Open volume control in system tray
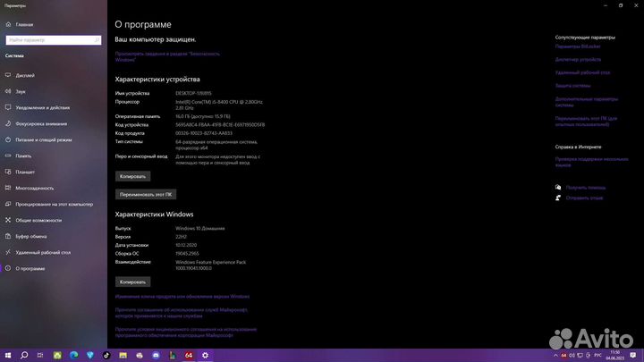Screen dimensions: 644x362 (x=572, y=356)
